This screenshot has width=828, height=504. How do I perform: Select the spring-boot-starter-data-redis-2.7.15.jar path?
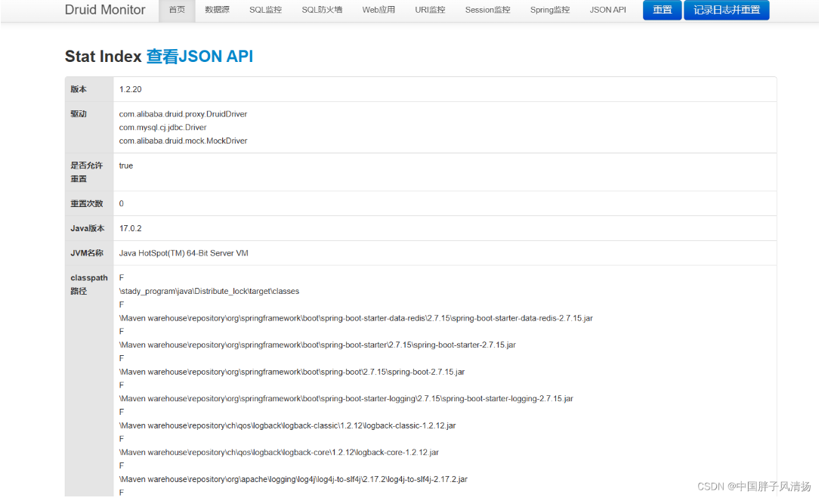[356, 318]
